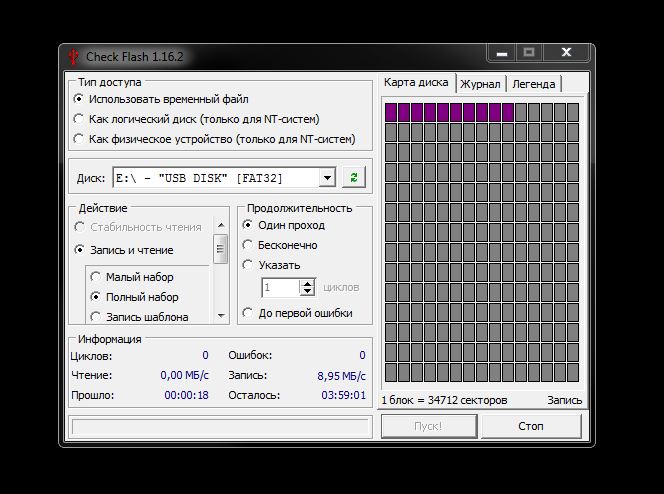
Task: Click the first purple block in disk map
Action: coord(391,113)
